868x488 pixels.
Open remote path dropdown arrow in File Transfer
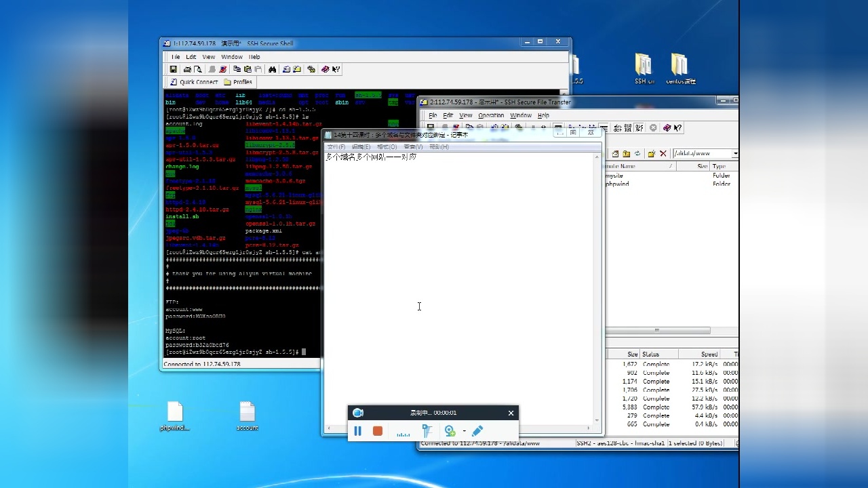pyautogui.click(x=736, y=154)
